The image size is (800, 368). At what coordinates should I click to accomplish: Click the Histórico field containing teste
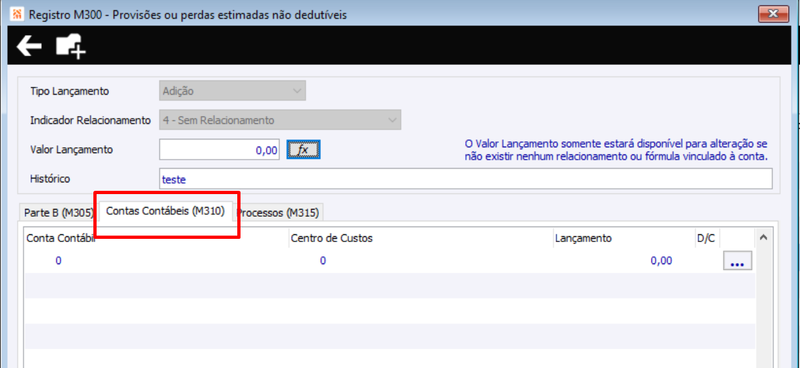[x=466, y=179]
